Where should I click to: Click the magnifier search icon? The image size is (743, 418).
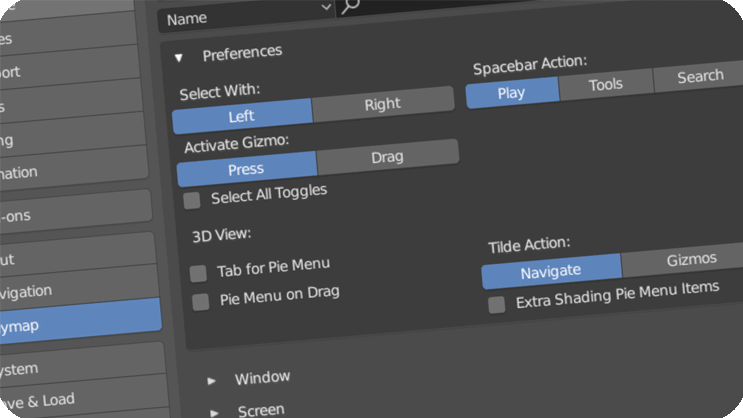tap(350, 7)
